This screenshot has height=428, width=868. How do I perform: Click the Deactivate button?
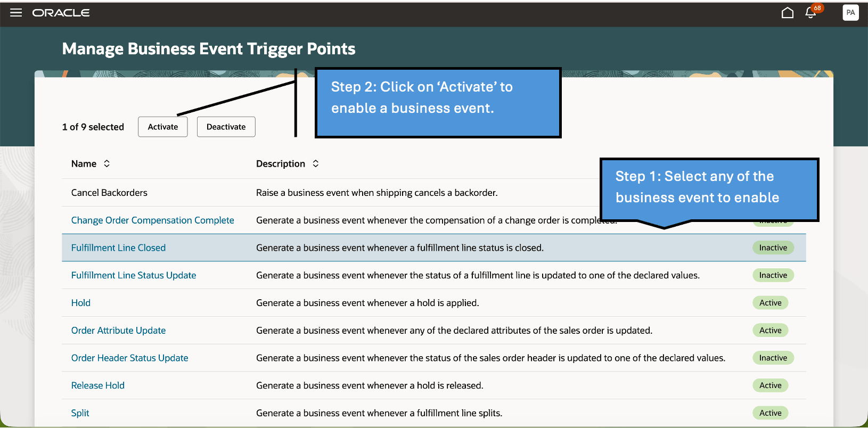[226, 127]
